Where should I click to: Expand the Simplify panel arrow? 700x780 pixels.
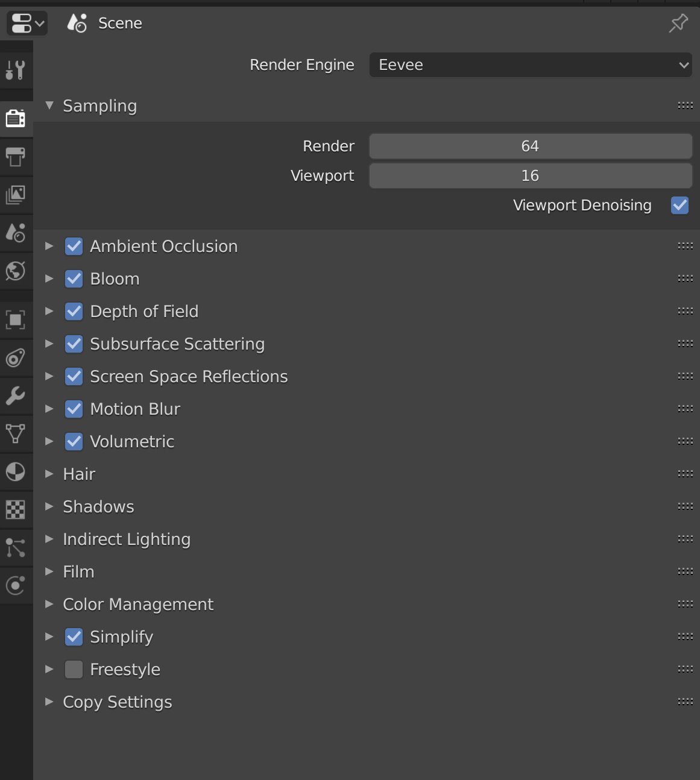pos(49,637)
